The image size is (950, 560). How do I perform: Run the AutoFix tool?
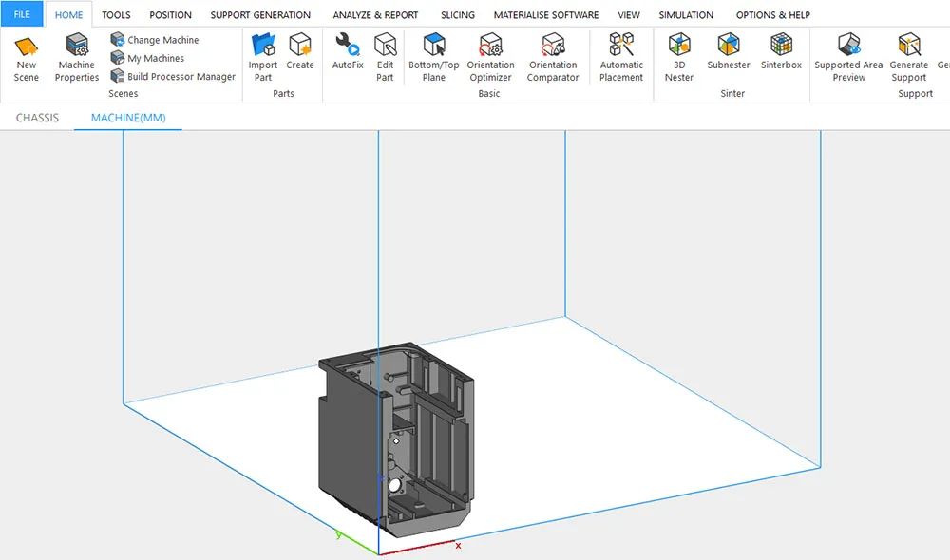pyautogui.click(x=348, y=52)
